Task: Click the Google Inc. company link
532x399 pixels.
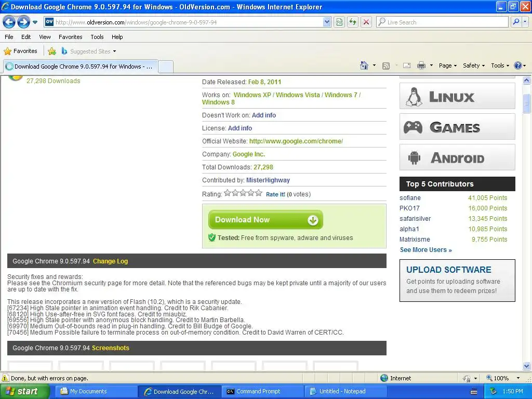Action: click(249, 154)
